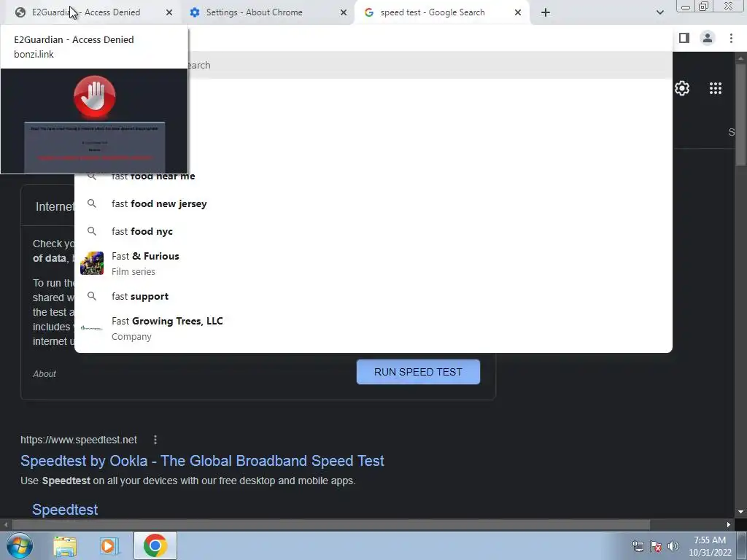Image resolution: width=747 pixels, height=560 pixels.
Task: Select the Fast & Furious film series suggestion
Action: [373, 263]
